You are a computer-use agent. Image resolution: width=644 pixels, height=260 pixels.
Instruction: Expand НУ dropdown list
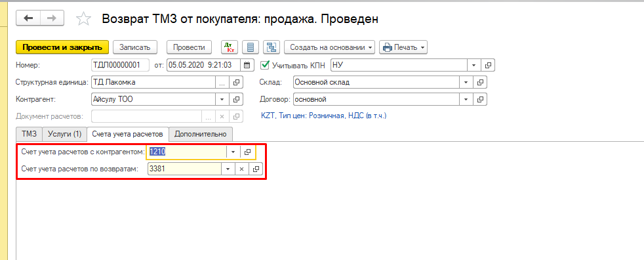tap(474, 65)
